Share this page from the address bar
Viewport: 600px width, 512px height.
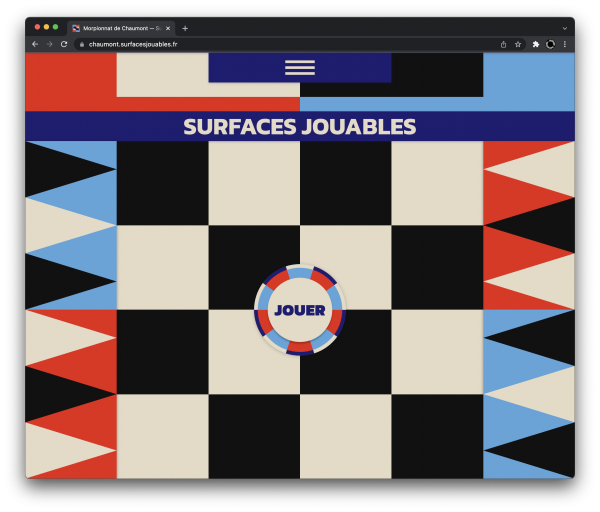503,44
